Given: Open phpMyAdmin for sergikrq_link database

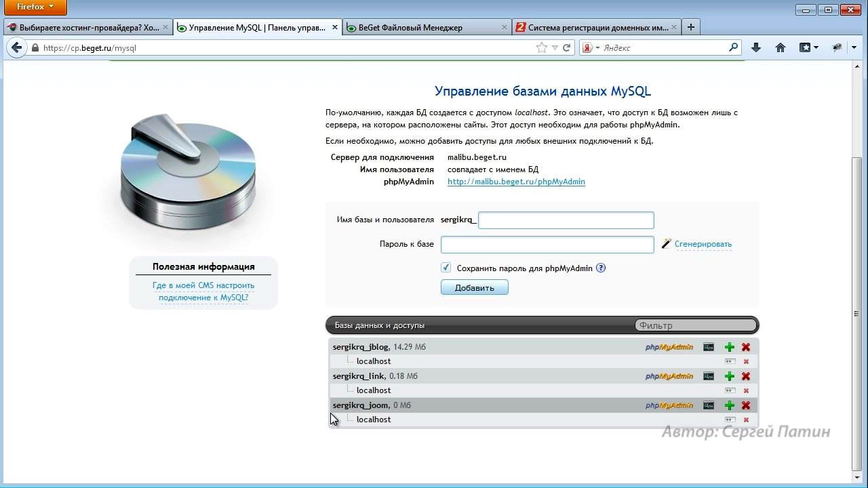Looking at the screenshot, I should tap(669, 376).
